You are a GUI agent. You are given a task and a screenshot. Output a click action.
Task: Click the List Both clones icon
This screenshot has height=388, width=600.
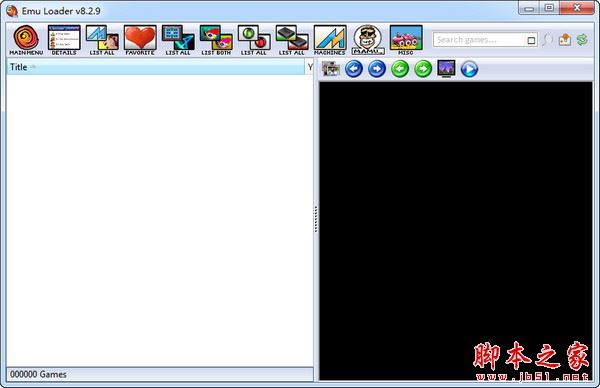coord(216,40)
